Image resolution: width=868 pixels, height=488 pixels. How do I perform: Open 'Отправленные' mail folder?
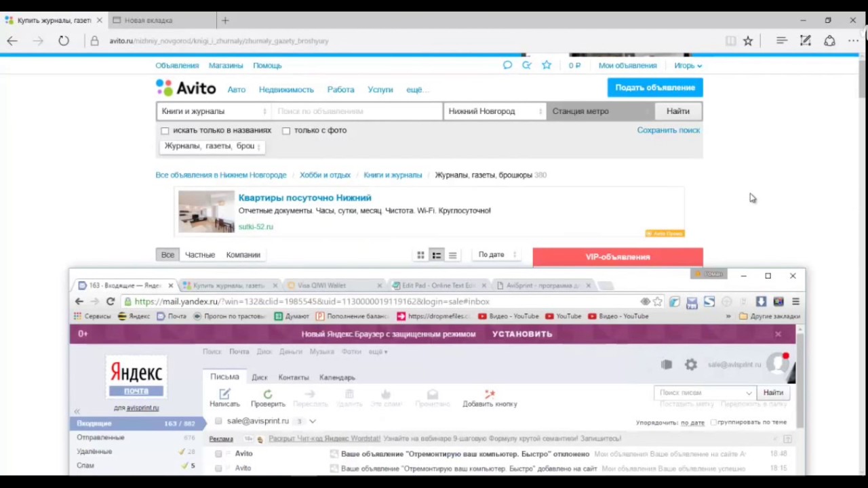click(100, 438)
